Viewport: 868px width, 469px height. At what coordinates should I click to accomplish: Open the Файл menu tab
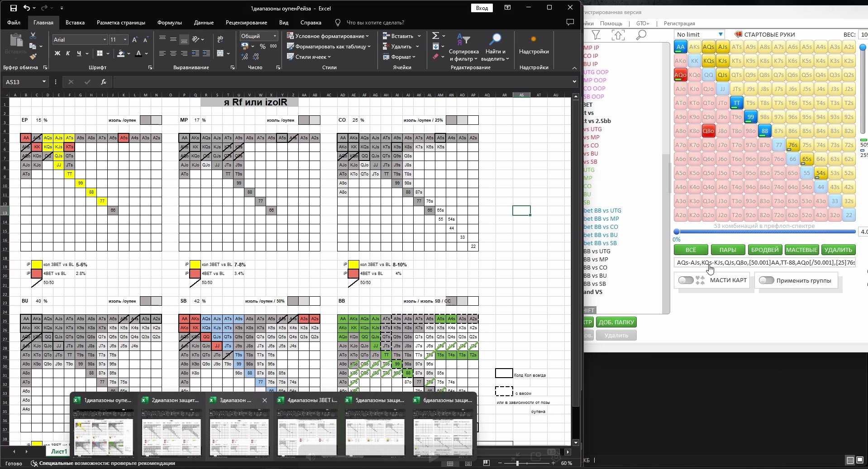[14, 22]
